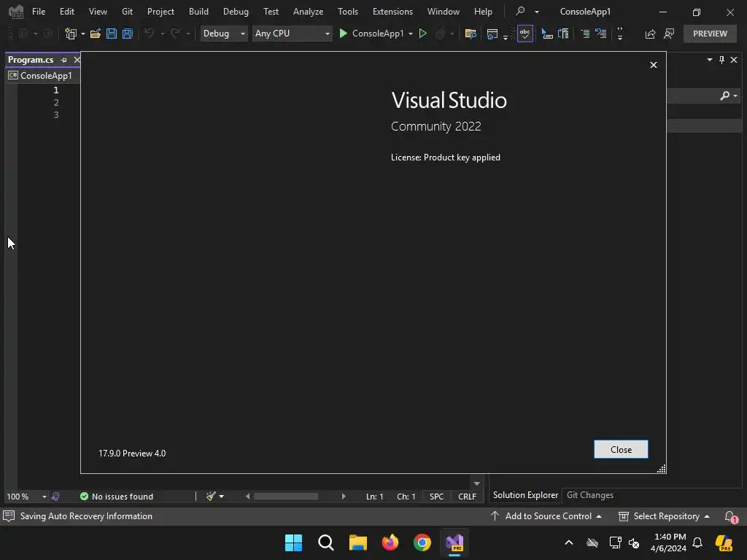Viewport: 747px width, 560px height.
Task: Click the green Start ConsoleApp1 play icon
Action: pos(343,34)
